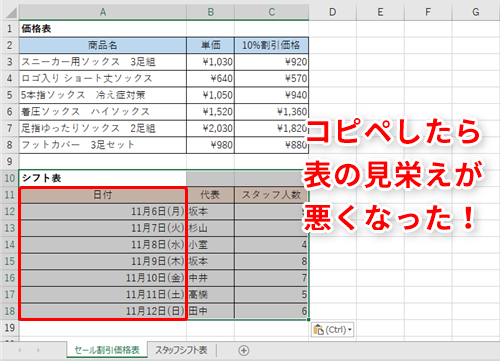The height and width of the screenshot is (361, 500).
Task: Select row 9 header
Action: [10, 162]
